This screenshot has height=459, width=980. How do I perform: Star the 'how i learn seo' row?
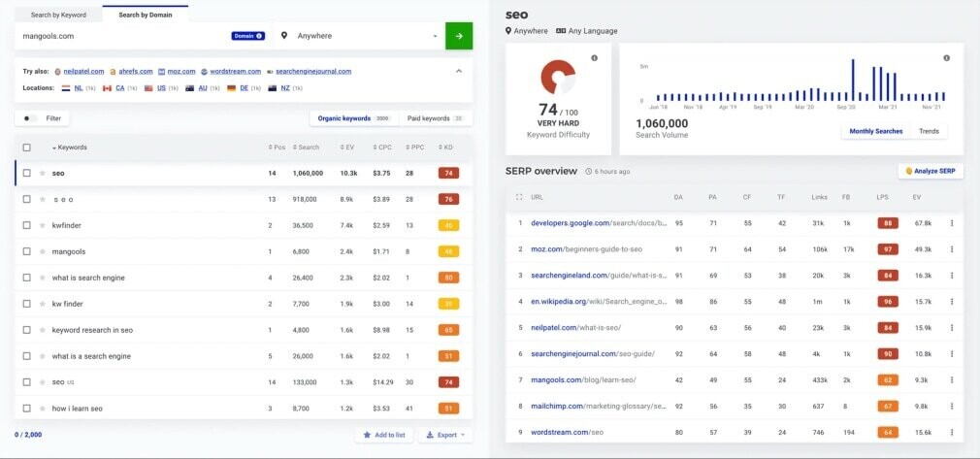(43, 409)
